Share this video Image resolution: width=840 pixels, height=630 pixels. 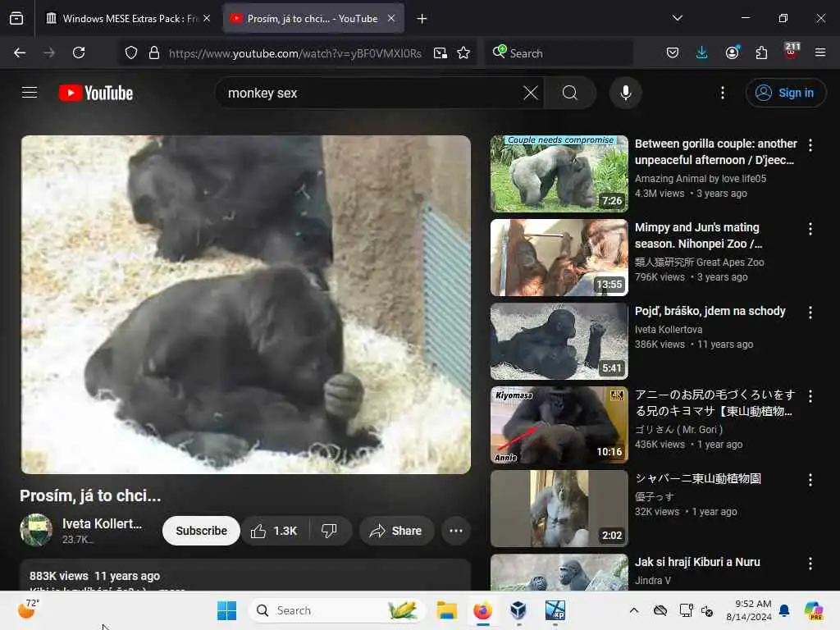click(x=396, y=531)
